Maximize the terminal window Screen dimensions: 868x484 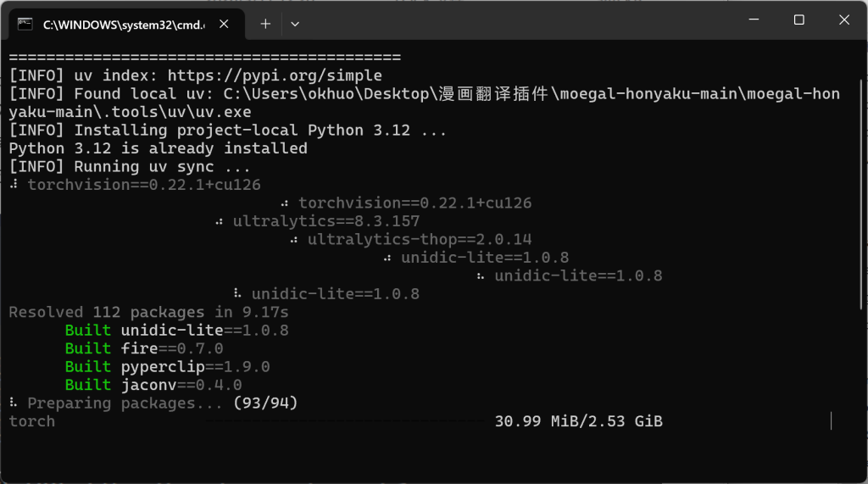tap(798, 20)
